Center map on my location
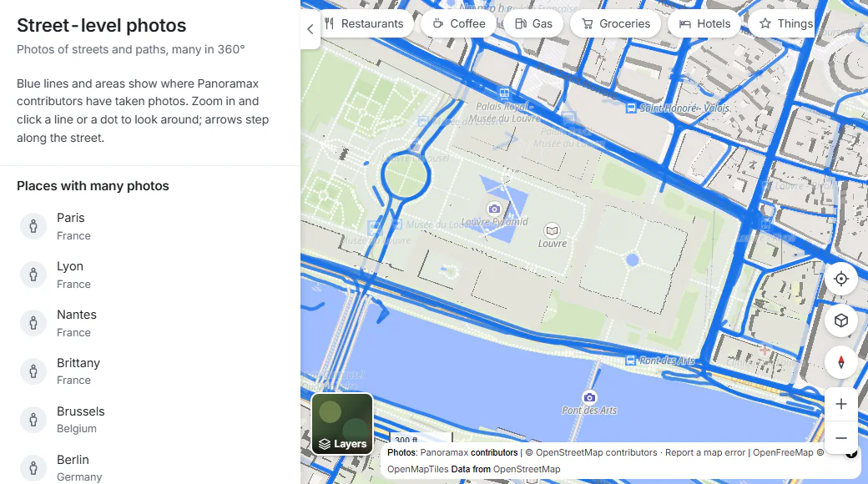The height and width of the screenshot is (484, 868). pos(841,279)
